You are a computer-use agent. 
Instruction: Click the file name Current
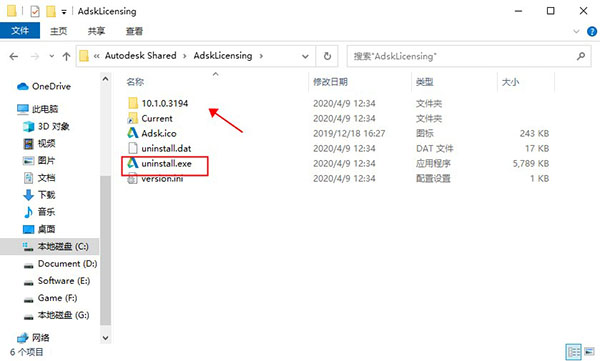coord(157,119)
